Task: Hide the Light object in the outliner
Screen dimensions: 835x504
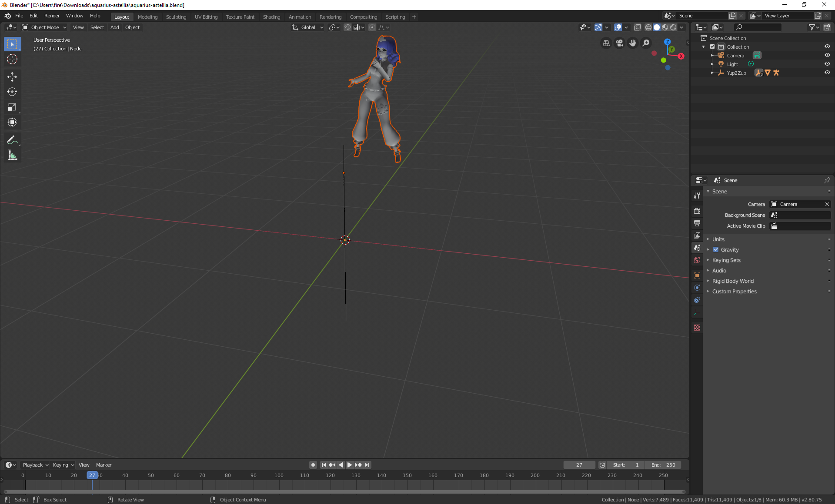Action: point(827,64)
